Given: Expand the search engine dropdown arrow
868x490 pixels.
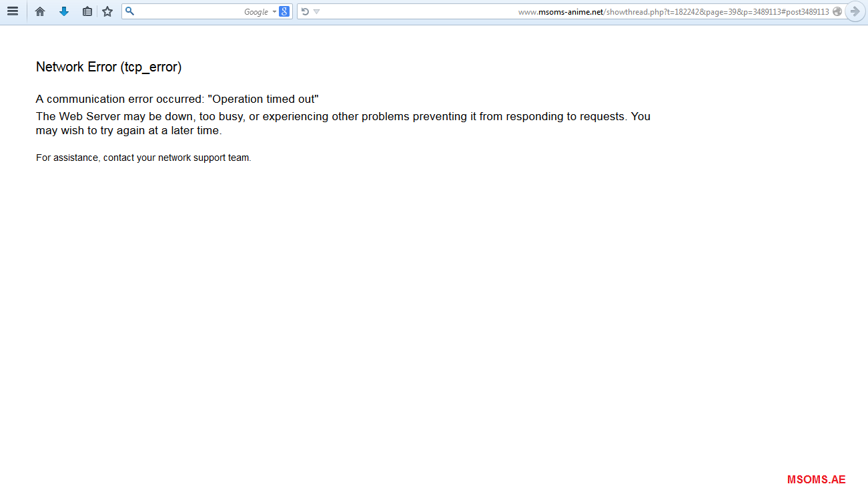Looking at the screenshot, I should [274, 11].
